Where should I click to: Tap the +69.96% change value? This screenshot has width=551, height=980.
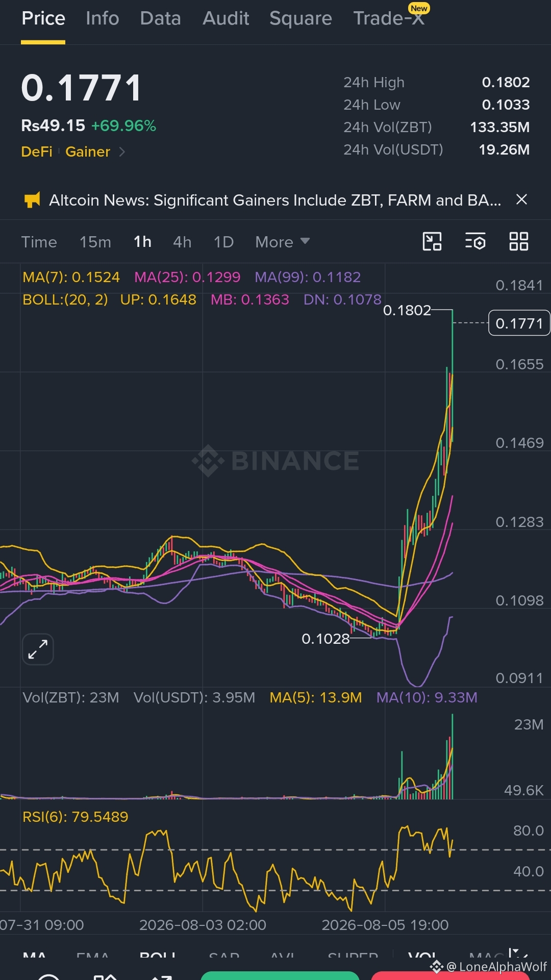123,125
